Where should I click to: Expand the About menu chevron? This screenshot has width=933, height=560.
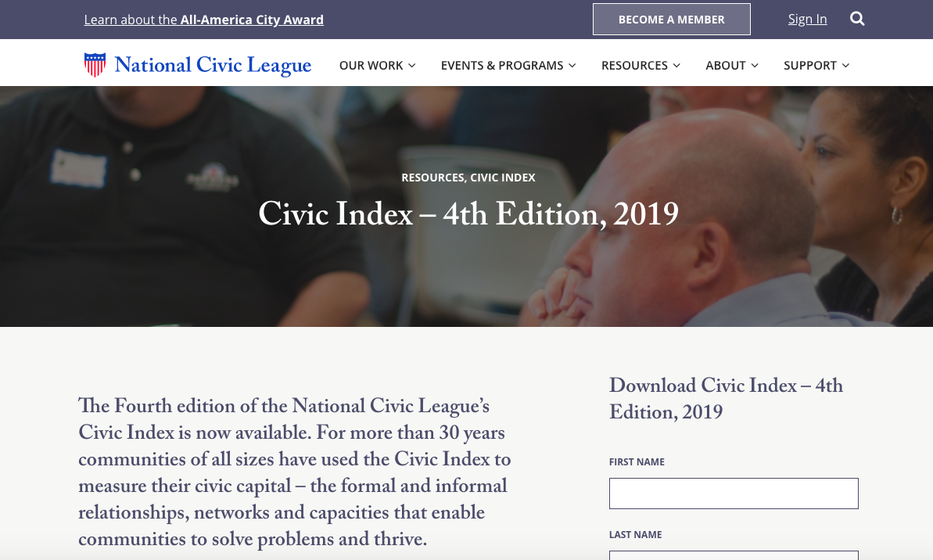(x=755, y=66)
